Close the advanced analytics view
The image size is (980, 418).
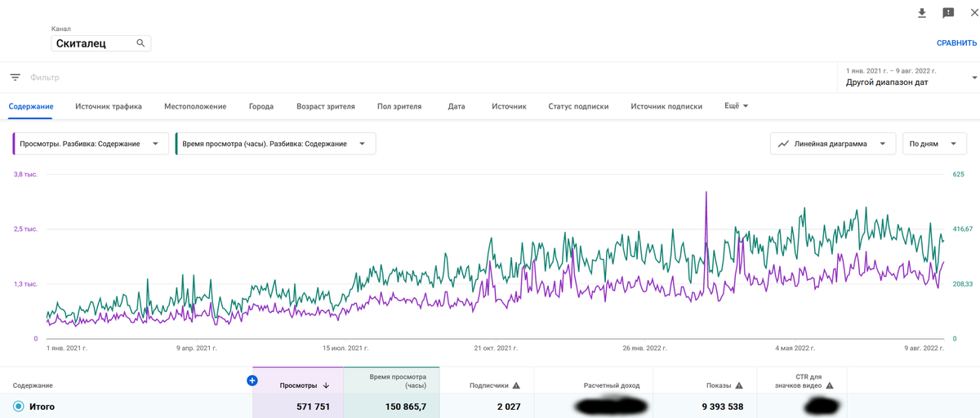tap(973, 13)
